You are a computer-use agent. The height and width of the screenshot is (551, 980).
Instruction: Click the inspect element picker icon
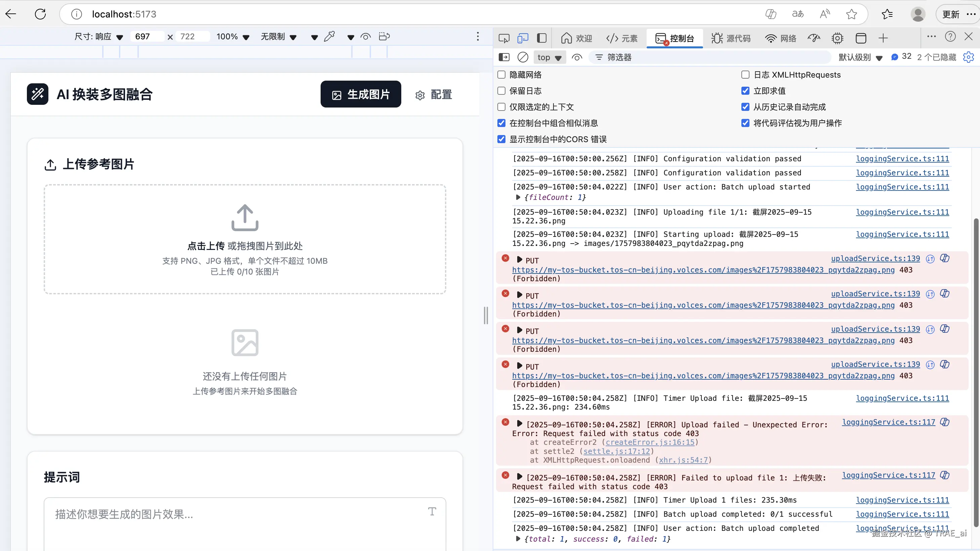point(504,38)
